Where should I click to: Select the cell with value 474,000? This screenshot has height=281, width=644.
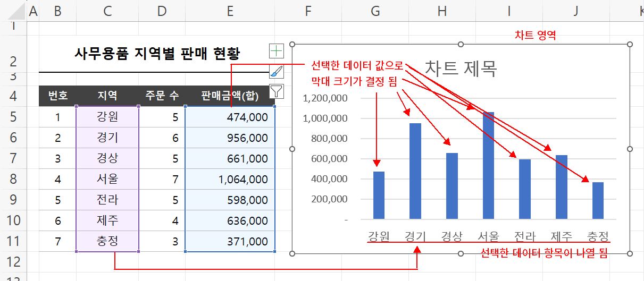230,117
